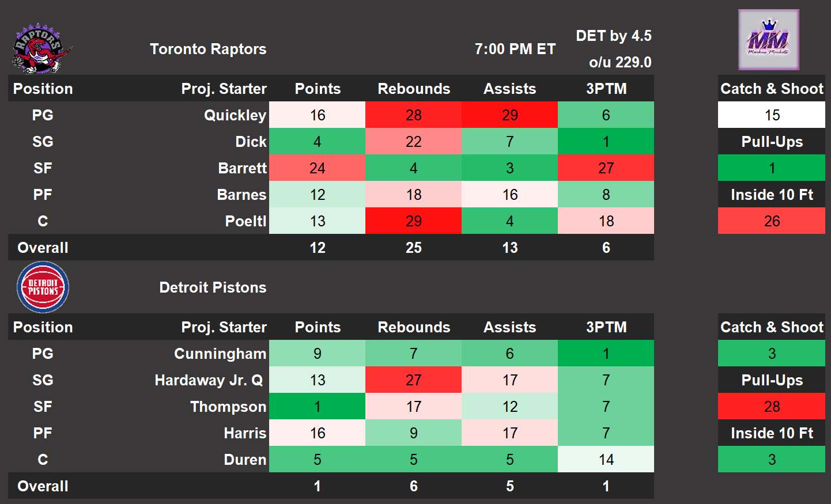The width and height of the screenshot is (831, 504).
Task: Select Quickley in the Raptors starters list
Action: pos(235,115)
